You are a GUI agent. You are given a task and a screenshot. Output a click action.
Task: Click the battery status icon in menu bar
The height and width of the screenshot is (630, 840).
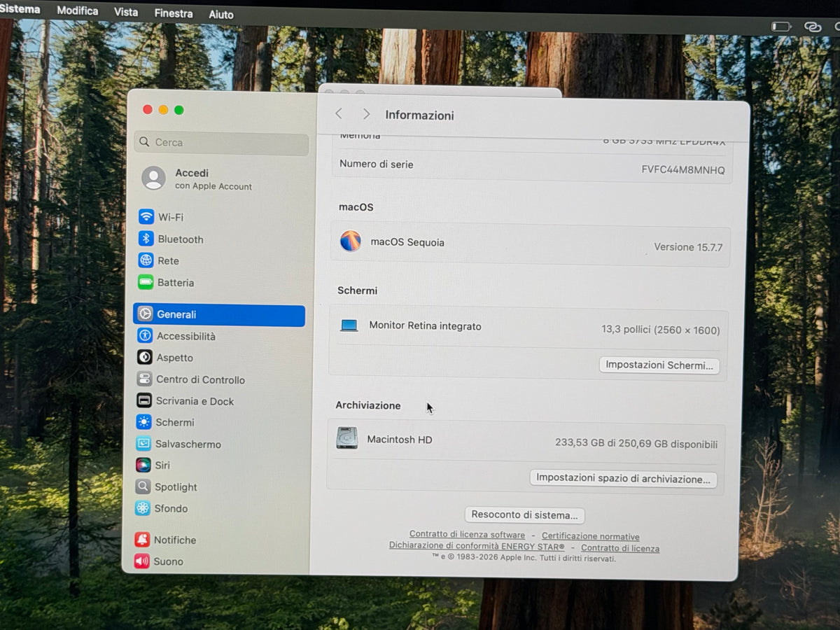tap(780, 27)
